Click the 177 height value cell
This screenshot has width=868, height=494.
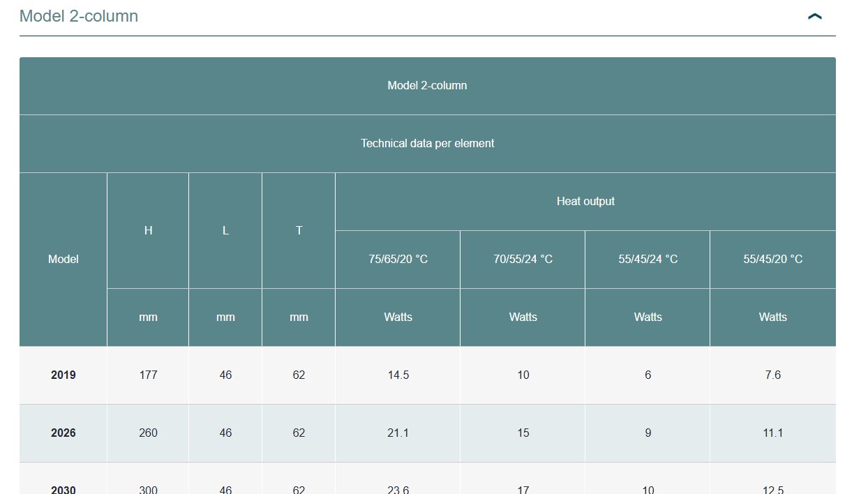pos(148,375)
